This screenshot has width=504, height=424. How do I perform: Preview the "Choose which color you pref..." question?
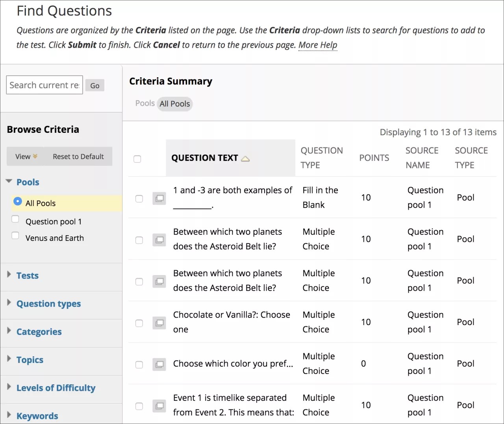[159, 364]
